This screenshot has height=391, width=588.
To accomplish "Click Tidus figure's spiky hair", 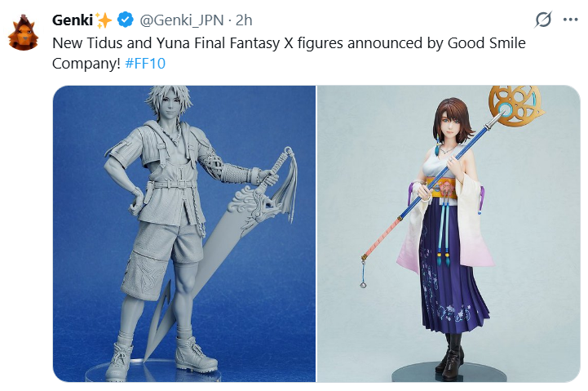I will (x=170, y=98).
